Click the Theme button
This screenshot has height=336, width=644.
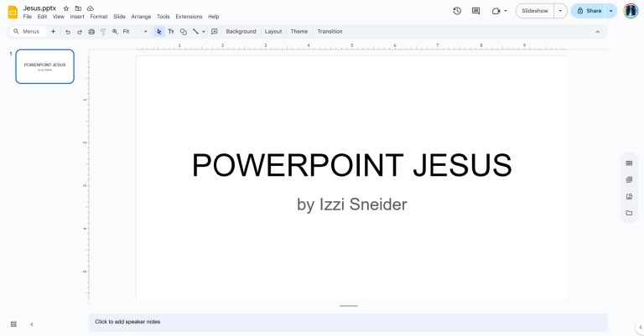299,32
